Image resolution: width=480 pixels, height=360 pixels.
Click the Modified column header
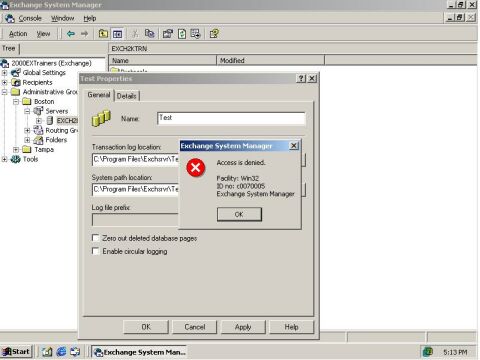tap(270, 60)
